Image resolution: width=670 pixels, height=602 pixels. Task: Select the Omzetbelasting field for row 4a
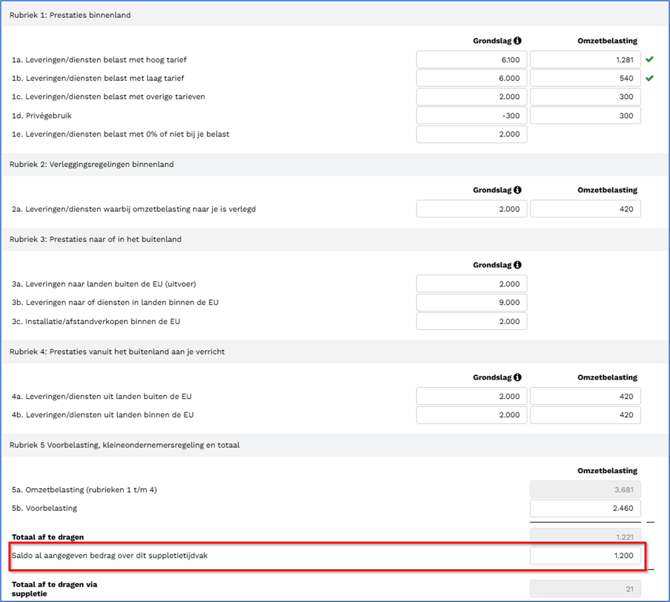coord(585,397)
